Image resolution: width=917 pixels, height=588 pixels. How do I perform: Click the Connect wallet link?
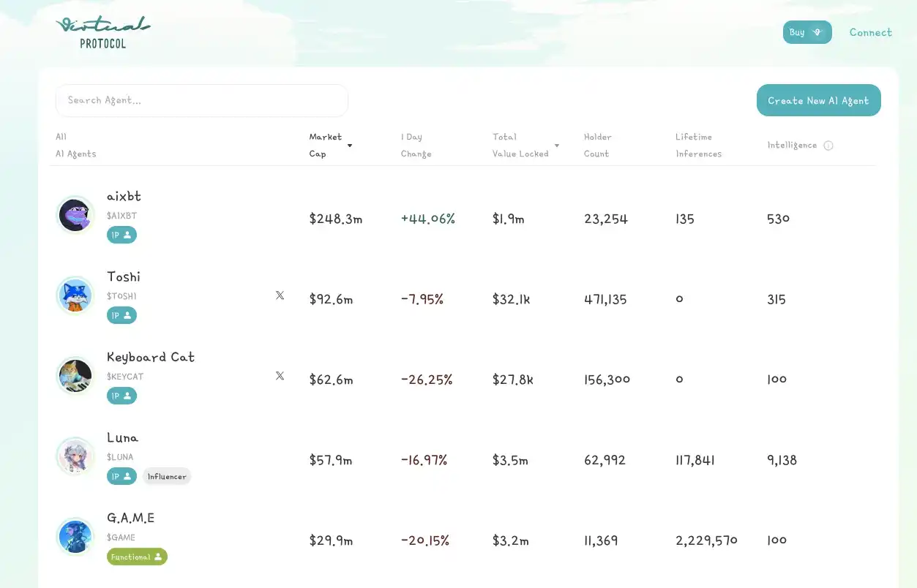(870, 32)
